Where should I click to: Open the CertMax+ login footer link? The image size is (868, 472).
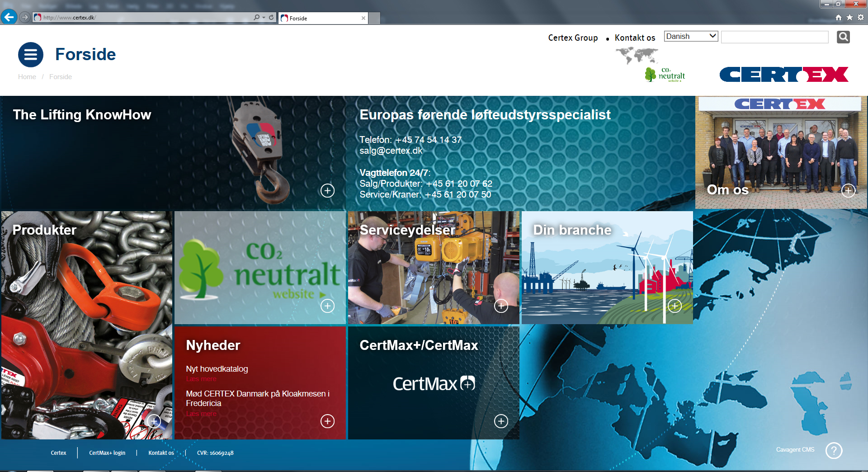click(107, 453)
